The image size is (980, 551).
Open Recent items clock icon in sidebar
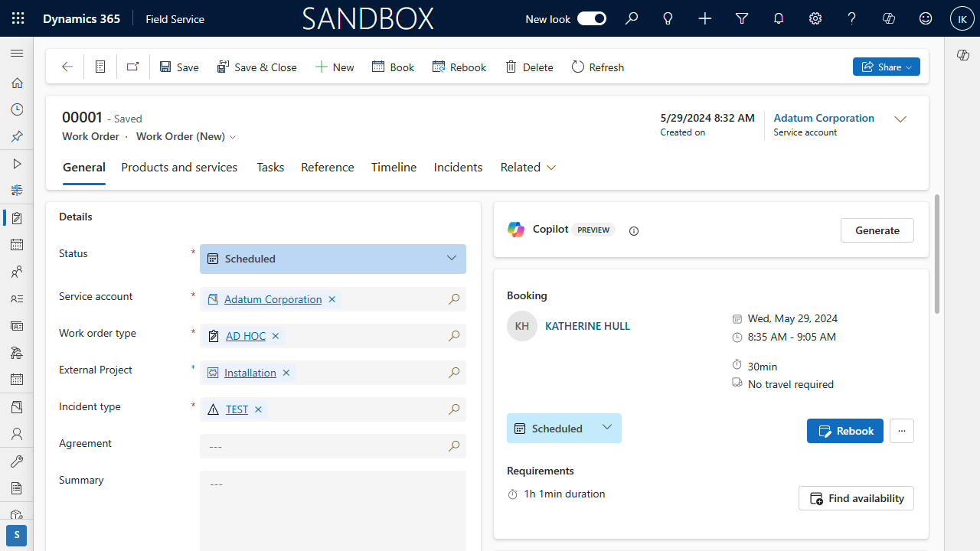(x=17, y=110)
